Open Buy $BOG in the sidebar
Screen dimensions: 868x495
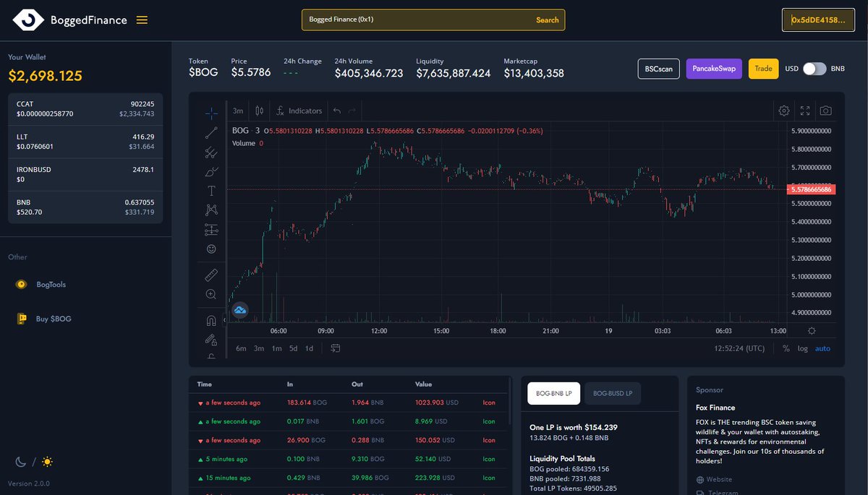44,319
